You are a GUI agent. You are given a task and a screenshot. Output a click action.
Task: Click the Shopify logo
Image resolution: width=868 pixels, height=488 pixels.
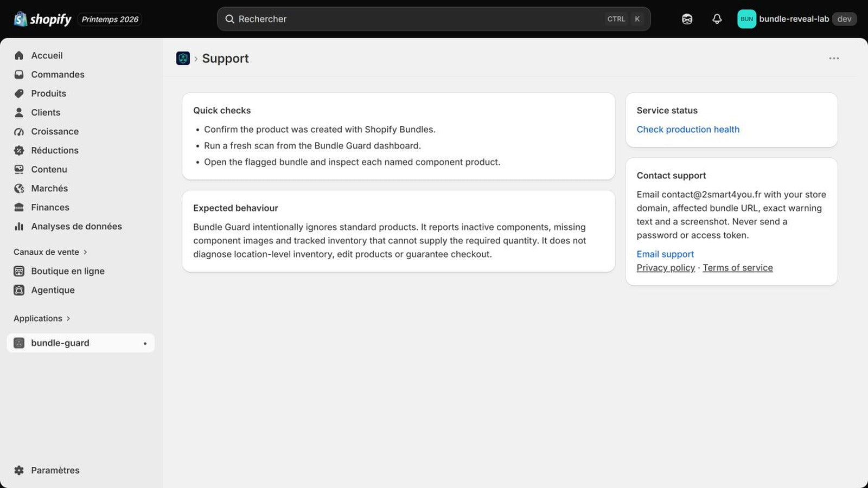(x=43, y=19)
